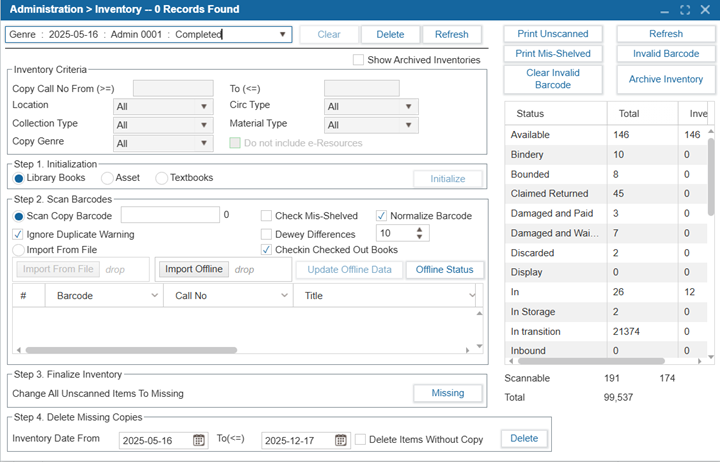Click Update Offline Data
The image size is (720, 462).
pyautogui.click(x=349, y=270)
